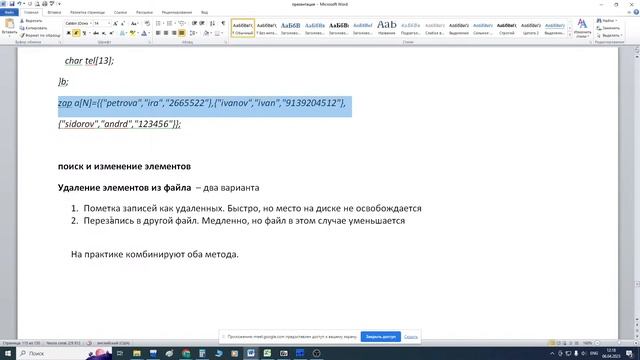This screenshot has height=360, width=640.
Task: Click Найти (Find) in the editing group
Action: pyautogui.click(x=607, y=20)
